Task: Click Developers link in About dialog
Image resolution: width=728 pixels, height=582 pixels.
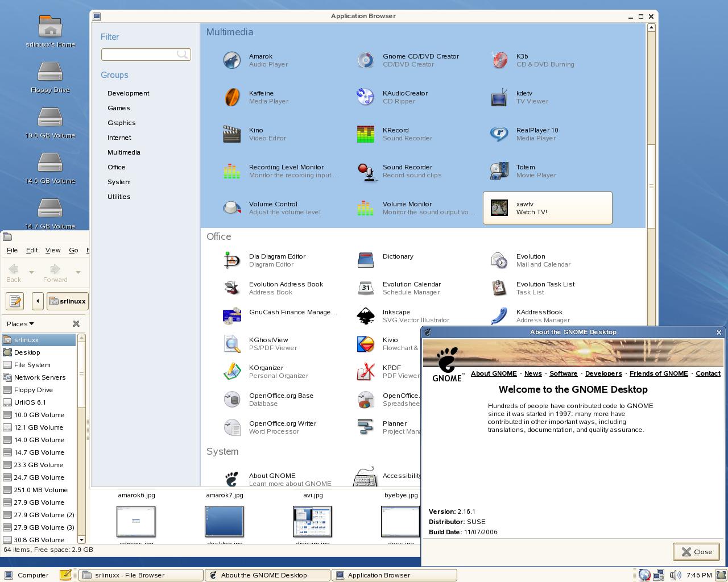Action: tap(603, 373)
